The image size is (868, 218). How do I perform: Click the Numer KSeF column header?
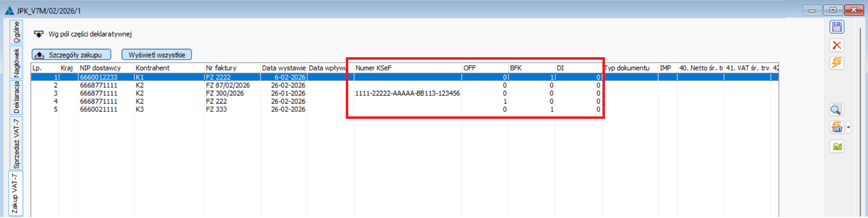point(407,68)
